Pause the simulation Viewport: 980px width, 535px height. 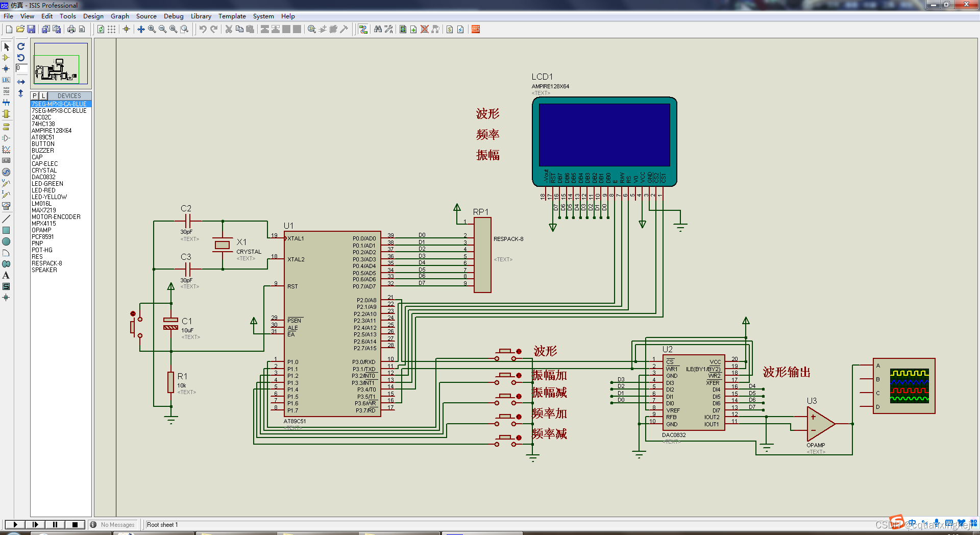tap(55, 524)
